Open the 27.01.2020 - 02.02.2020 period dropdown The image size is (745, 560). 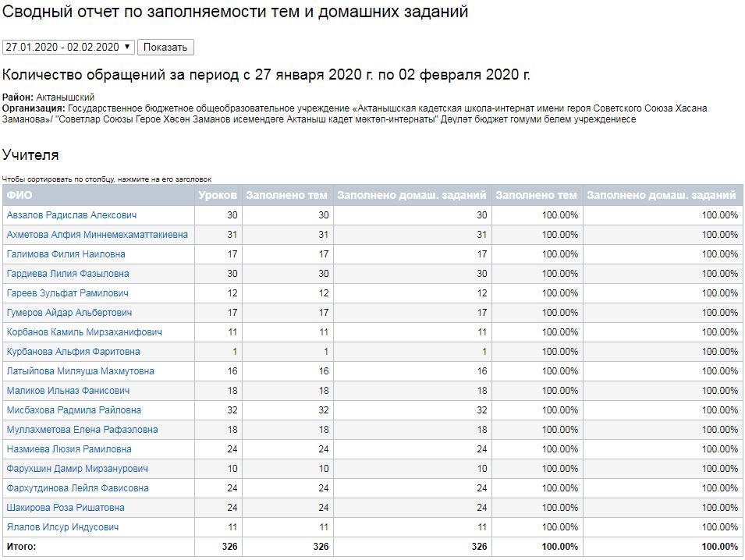tap(69, 47)
